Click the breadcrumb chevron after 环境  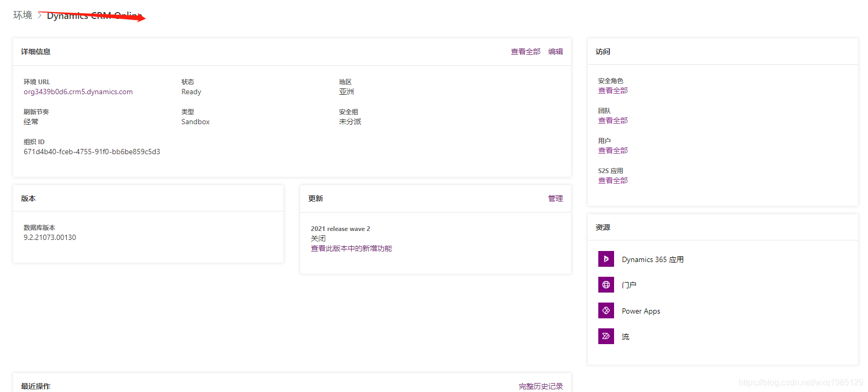(39, 15)
